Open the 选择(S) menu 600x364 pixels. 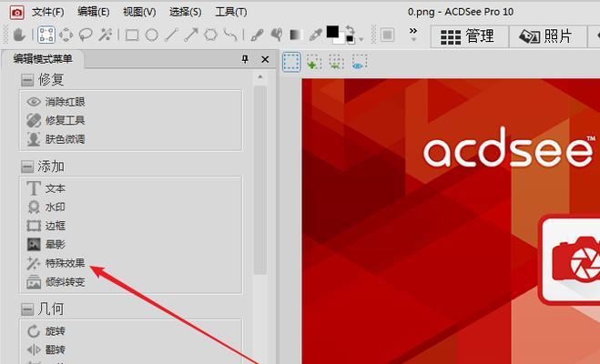tap(185, 12)
